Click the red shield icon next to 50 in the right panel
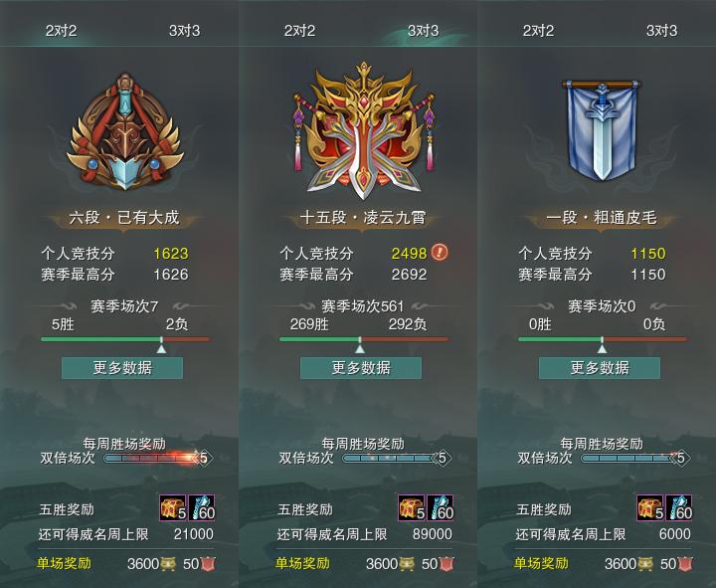716x588 pixels. (685, 564)
